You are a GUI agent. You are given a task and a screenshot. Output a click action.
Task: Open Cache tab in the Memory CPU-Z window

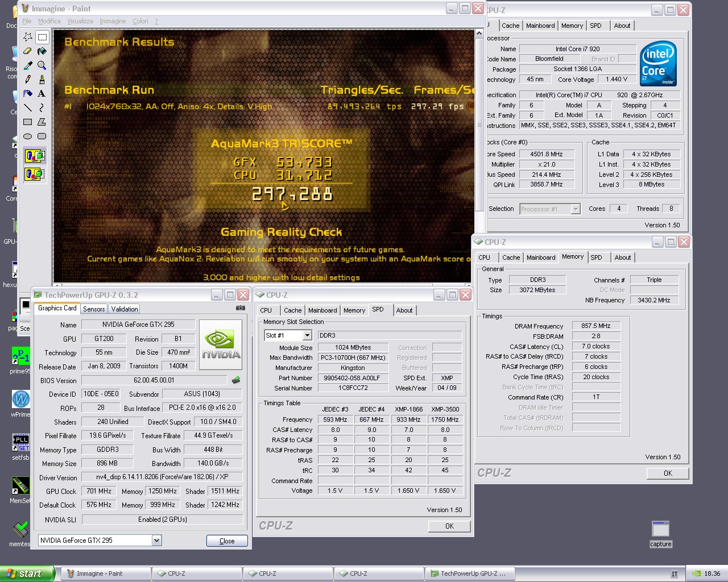(x=511, y=257)
